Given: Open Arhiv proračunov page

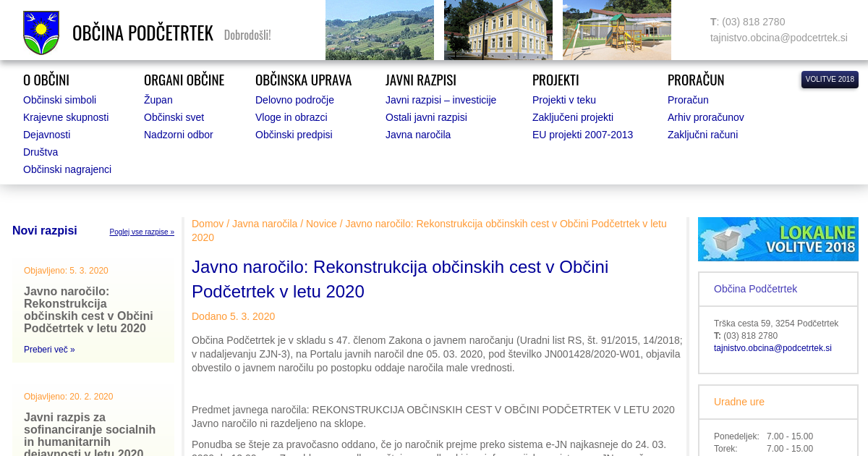Looking at the screenshot, I should pyautogui.click(x=705, y=117).
